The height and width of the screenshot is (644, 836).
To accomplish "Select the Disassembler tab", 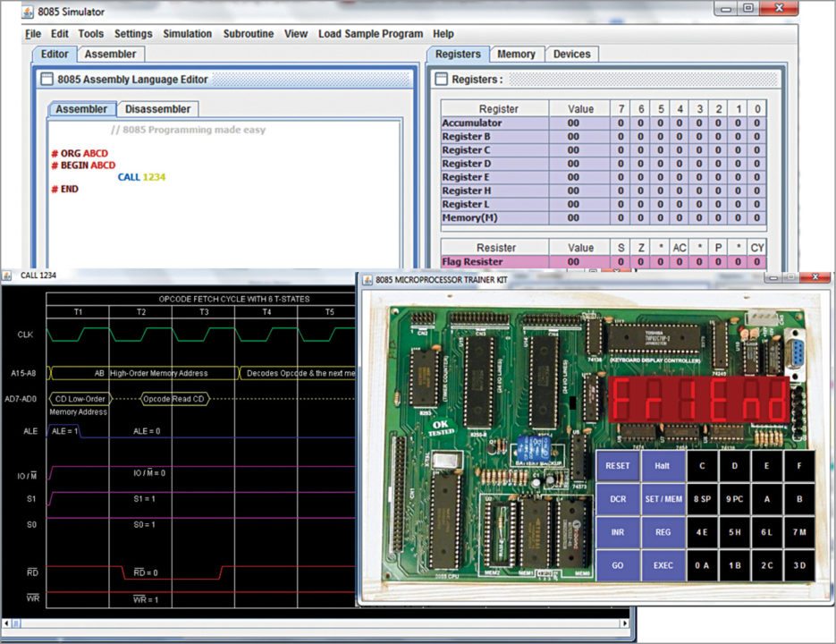I will pos(157,109).
